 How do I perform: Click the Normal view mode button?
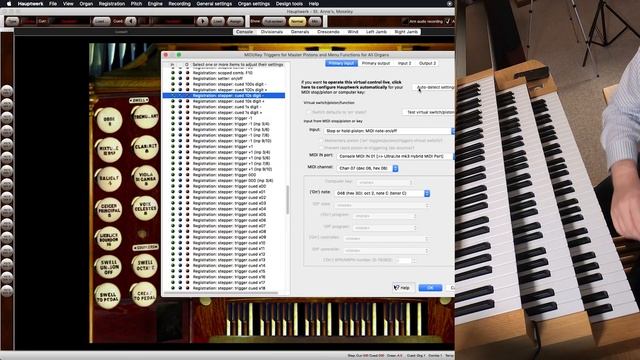pyautogui.click(x=297, y=21)
